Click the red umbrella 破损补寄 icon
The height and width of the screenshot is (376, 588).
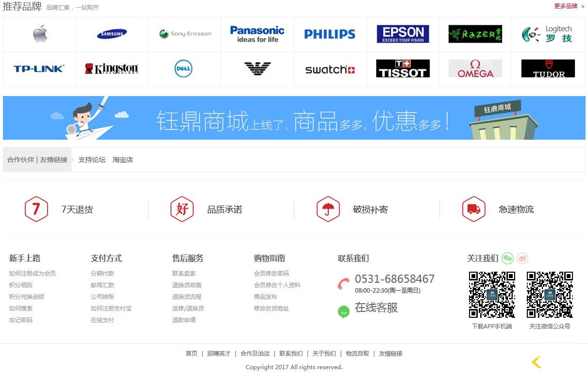click(328, 209)
